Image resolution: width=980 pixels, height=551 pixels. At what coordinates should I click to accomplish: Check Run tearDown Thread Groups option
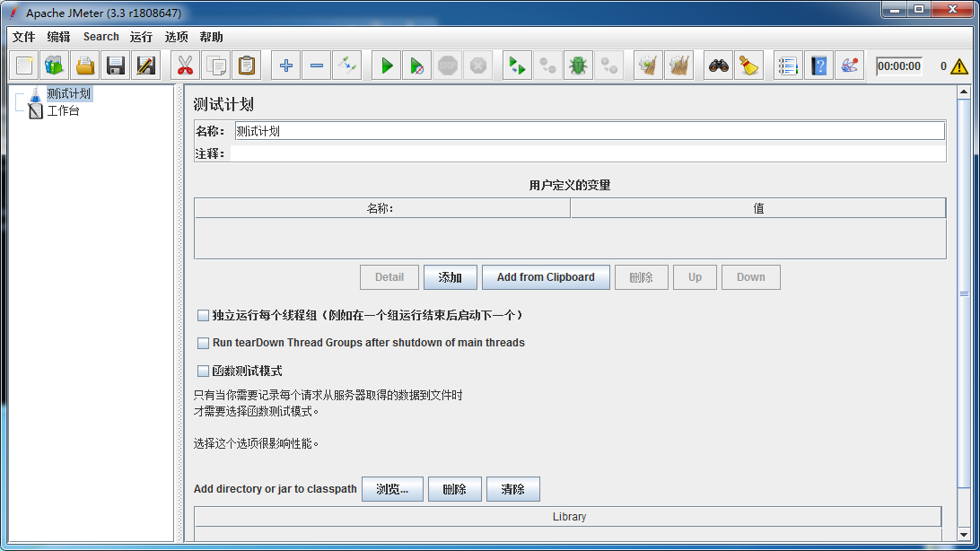click(x=203, y=343)
